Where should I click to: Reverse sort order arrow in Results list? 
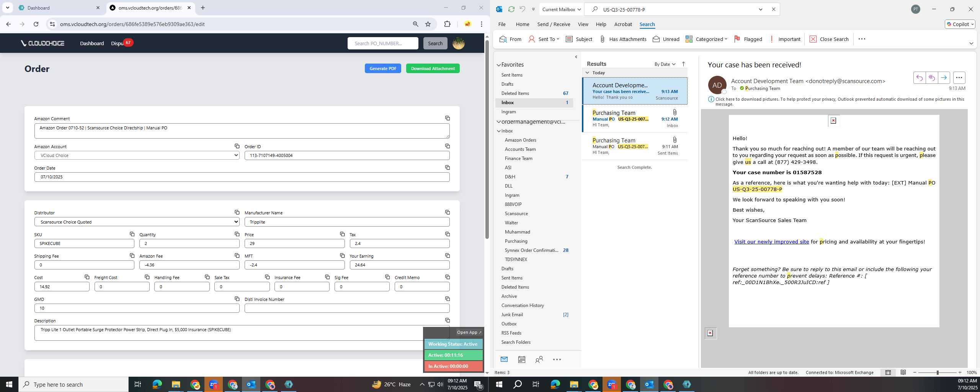pos(683,64)
